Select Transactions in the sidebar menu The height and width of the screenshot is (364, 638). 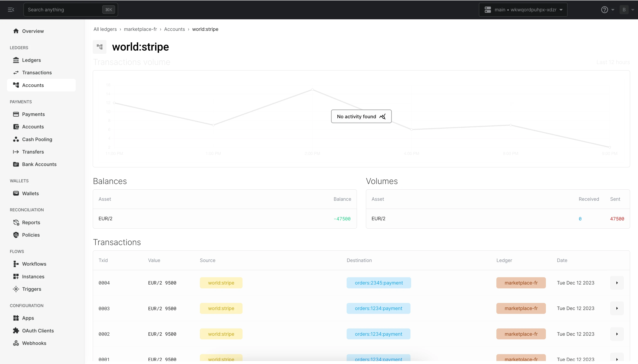(x=37, y=72)
